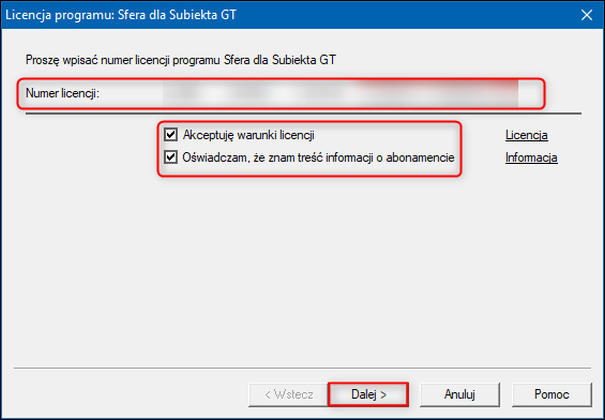
Task: Click the empty space left of the Wstecz button
Action: [x=130, y=394]
